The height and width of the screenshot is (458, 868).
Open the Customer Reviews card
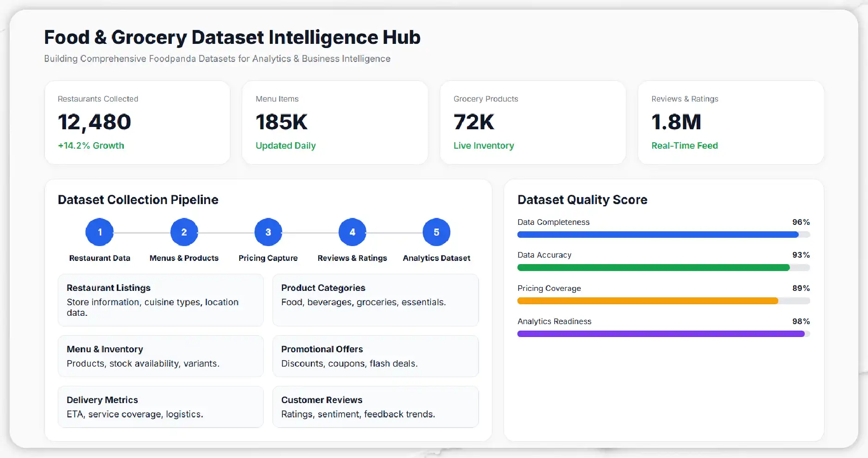[376, 407]
